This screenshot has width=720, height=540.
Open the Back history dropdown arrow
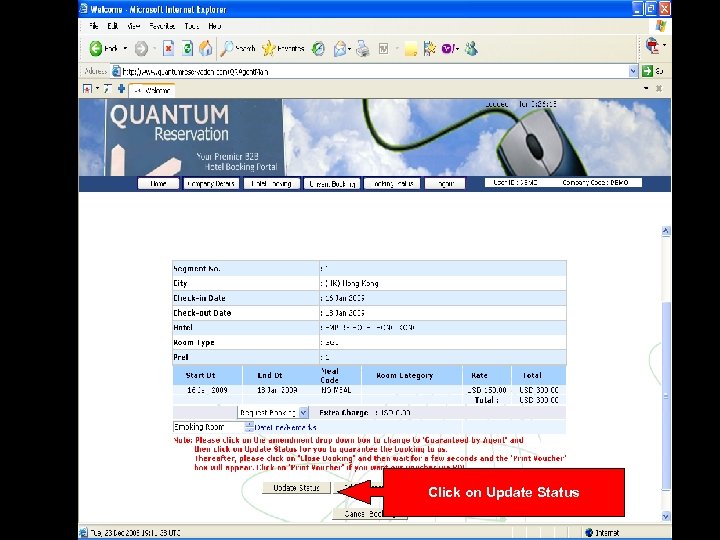[125, 49]
